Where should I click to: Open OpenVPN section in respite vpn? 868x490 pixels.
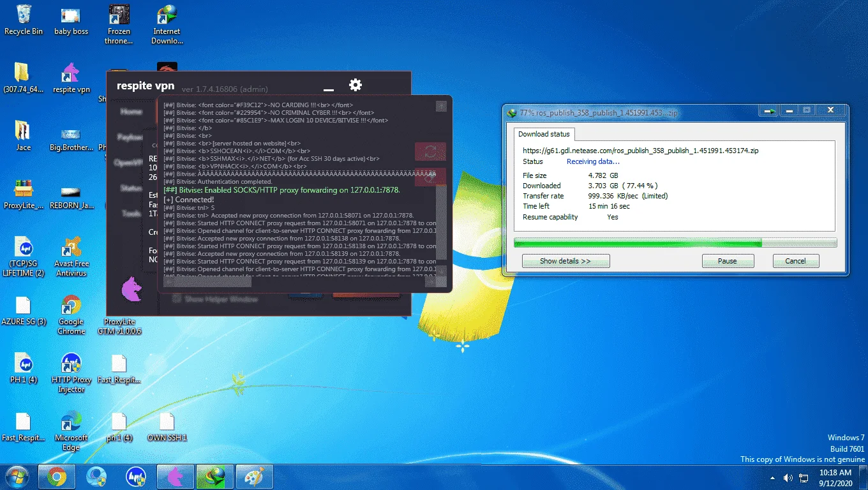(x=128, y=163)
